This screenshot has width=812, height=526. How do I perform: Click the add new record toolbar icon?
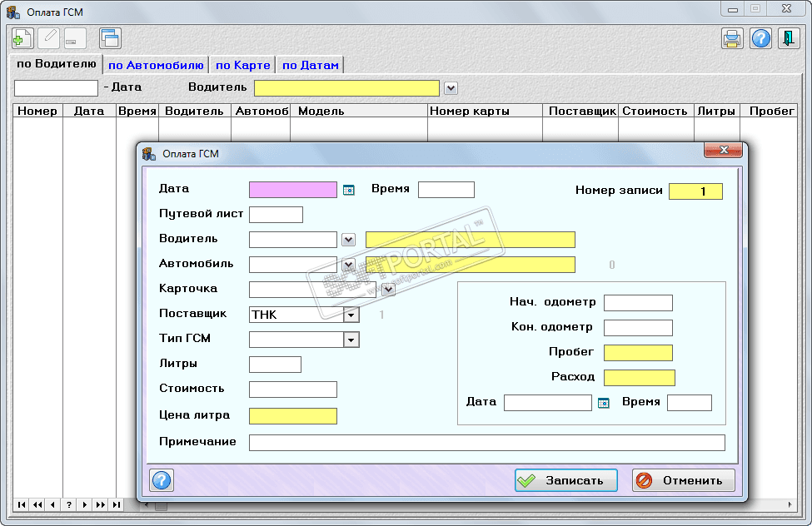coord(22,39)
